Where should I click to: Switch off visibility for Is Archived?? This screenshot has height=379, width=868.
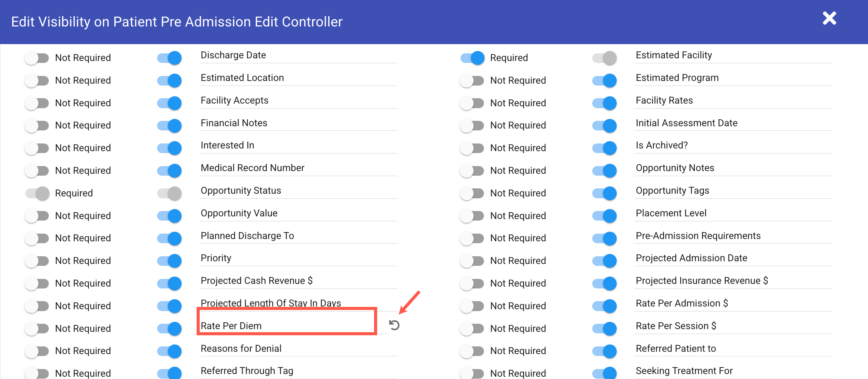[604, 148]
